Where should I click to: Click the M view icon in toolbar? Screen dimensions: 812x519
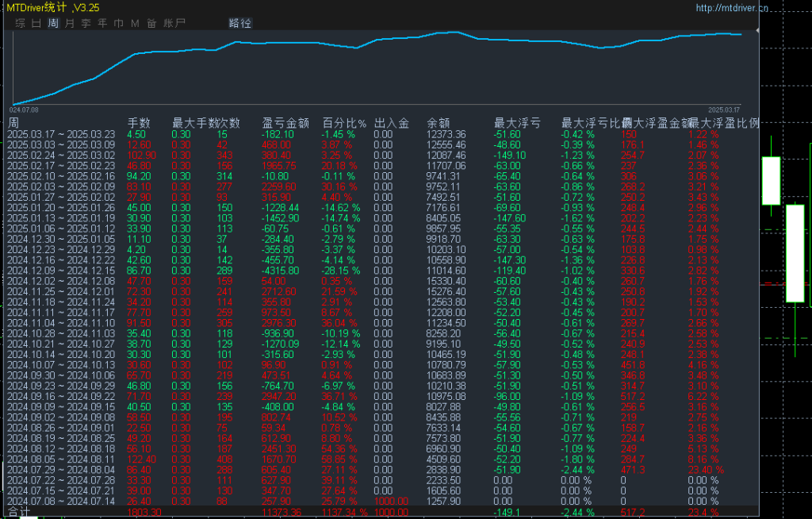pyautogui.click(x=135, y=23)
